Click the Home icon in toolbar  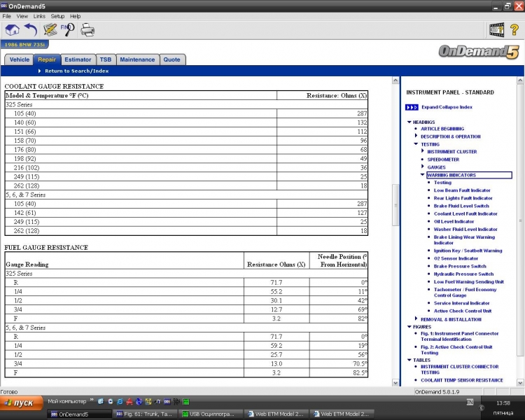12,29
